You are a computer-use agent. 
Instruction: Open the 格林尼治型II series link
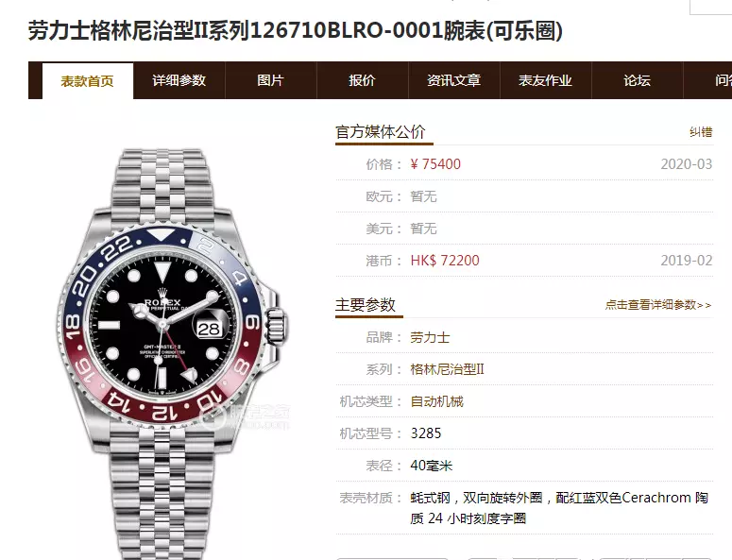pos(448,369)
